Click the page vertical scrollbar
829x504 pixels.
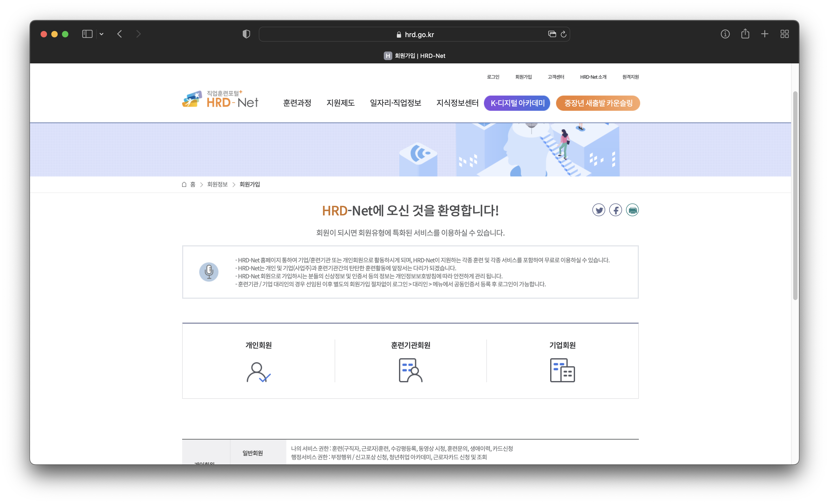pyautogui.click(x=795, y=195)
